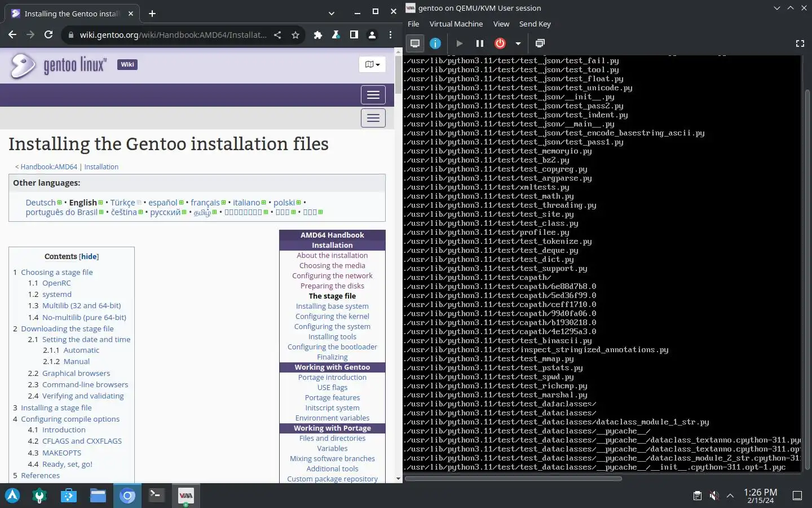Toggle the purple bar hamburger menu
This screenshot has width=812, height=508.
click(x=373, y=95)
